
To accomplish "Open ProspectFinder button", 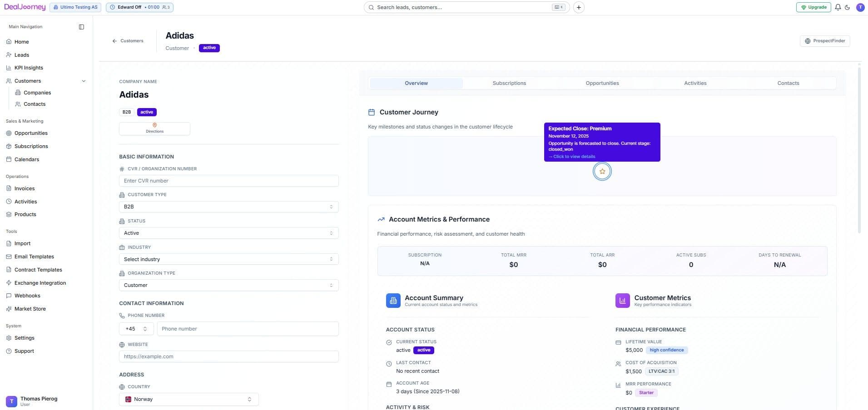I will (x=825, y=41).
